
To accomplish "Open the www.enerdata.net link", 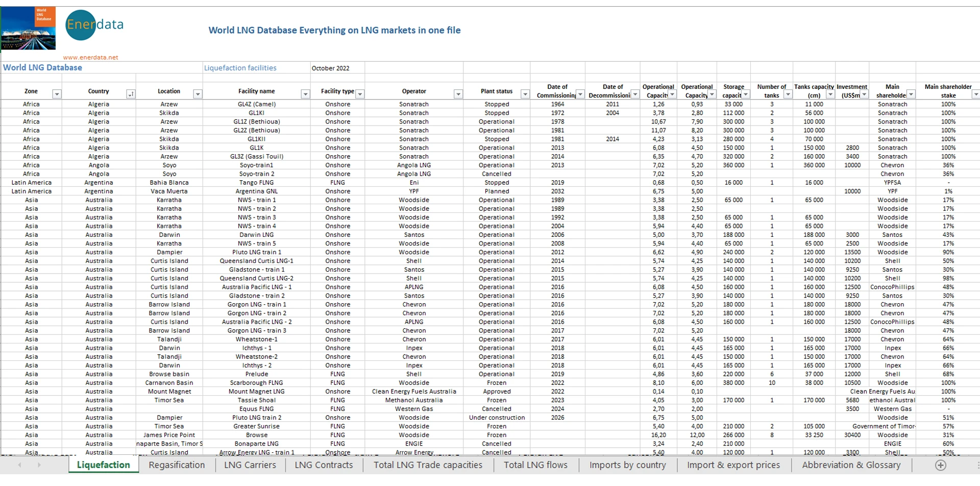I will click(90, 58).
